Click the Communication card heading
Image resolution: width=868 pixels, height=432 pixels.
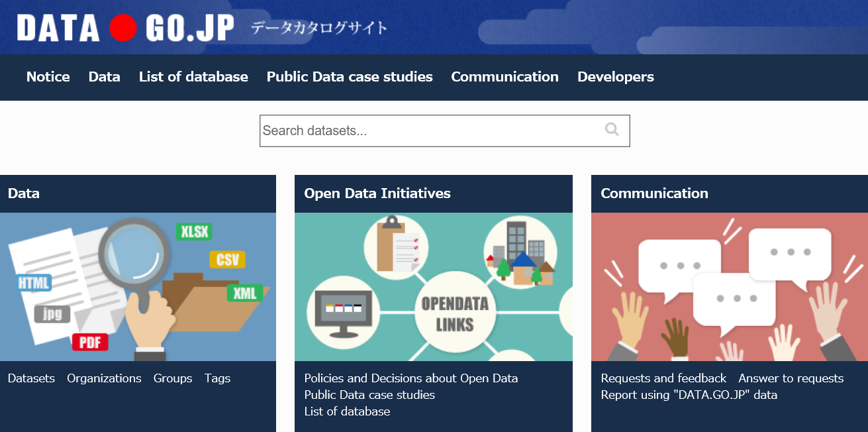pos(655,193)
